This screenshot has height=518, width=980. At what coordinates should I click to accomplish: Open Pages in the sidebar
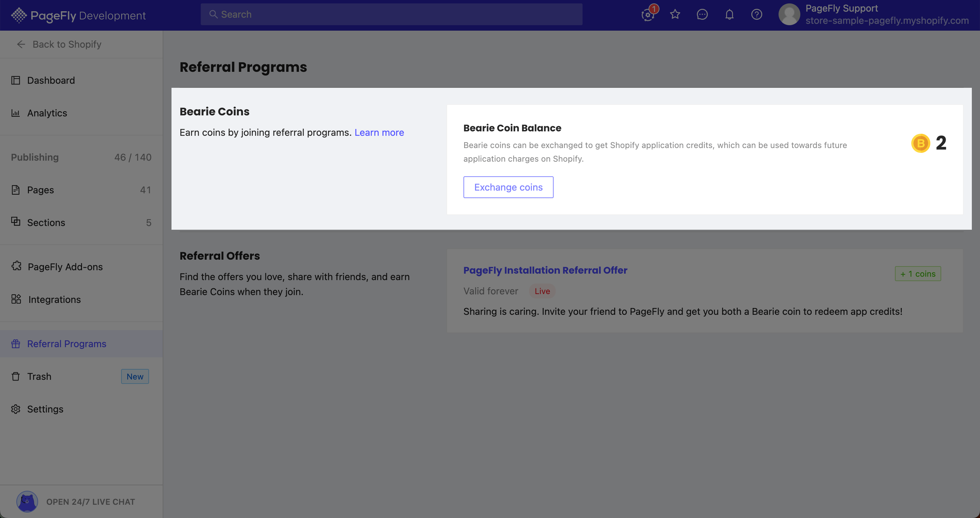[81, 190]
